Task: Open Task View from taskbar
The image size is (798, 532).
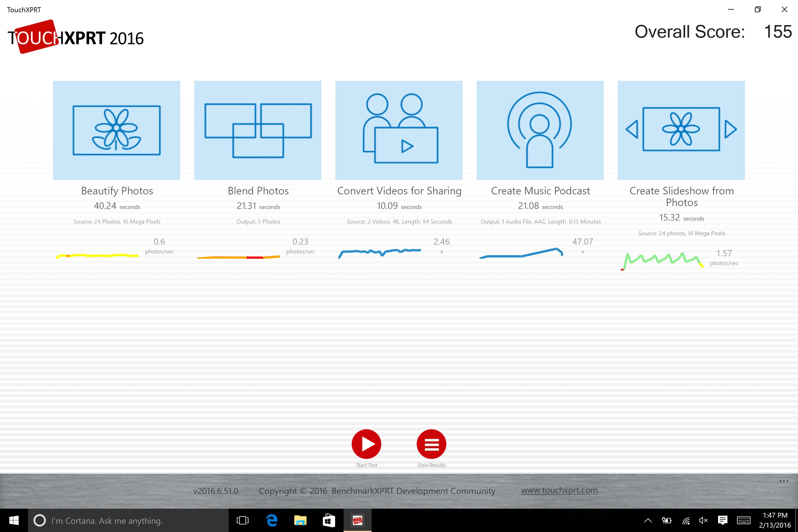Action: pos(243,520)
